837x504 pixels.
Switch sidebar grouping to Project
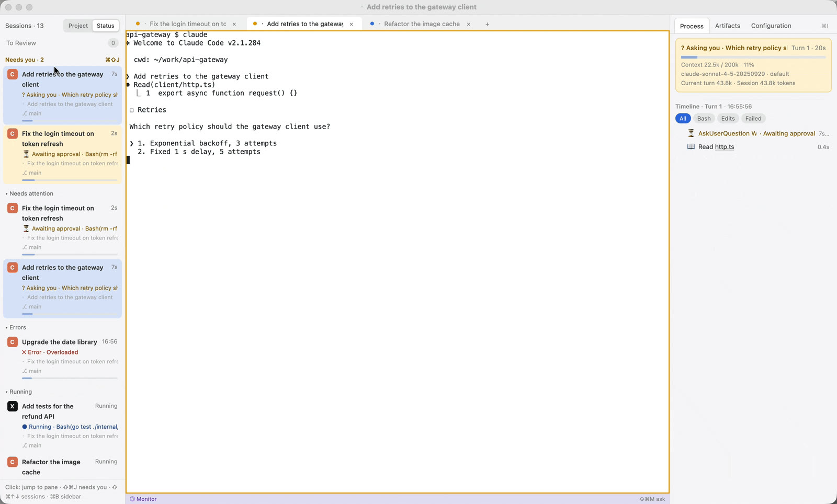[78, 26]
